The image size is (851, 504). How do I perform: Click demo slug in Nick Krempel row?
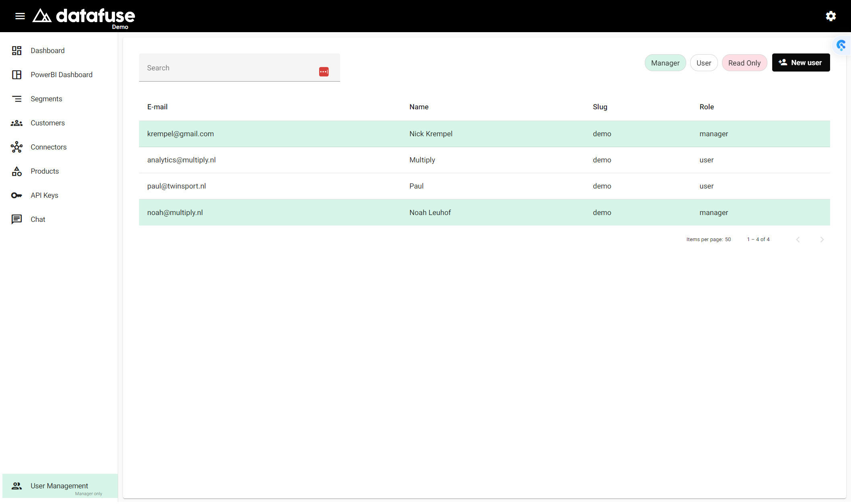pyautogui.click(x=602, y=134)
